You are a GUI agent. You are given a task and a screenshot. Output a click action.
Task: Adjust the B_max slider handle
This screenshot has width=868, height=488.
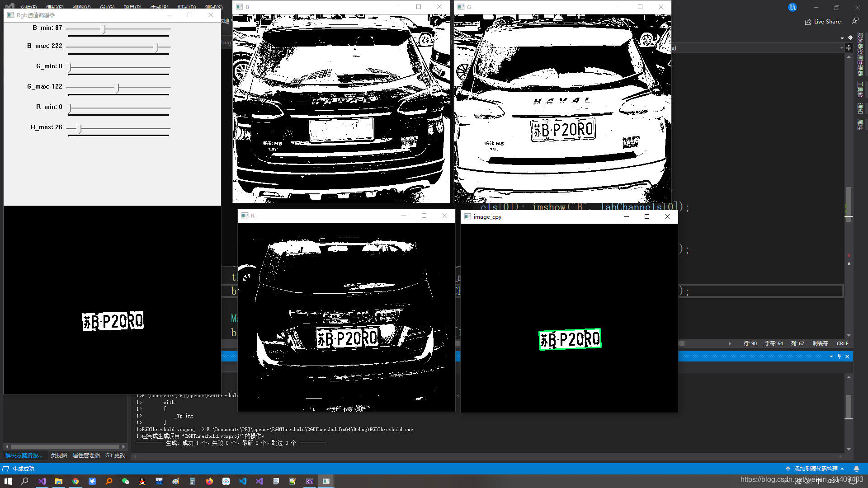click(157, 47)
